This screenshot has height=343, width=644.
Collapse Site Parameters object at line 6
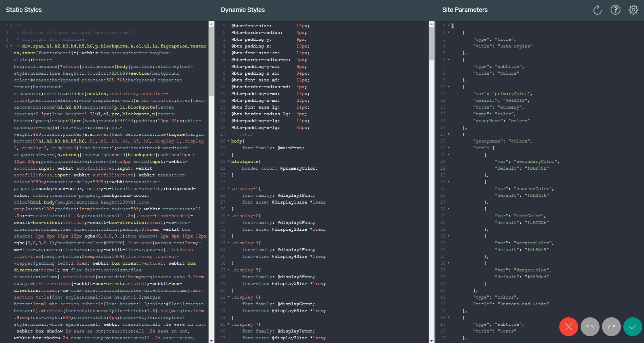(x=449, y=59)
